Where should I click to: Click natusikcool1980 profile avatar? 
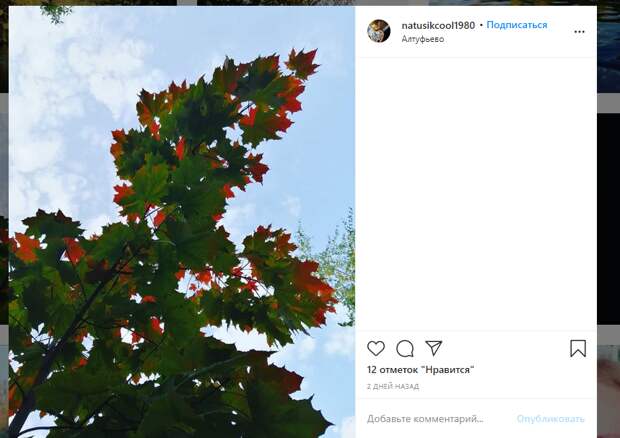click(x=379, y=31)
